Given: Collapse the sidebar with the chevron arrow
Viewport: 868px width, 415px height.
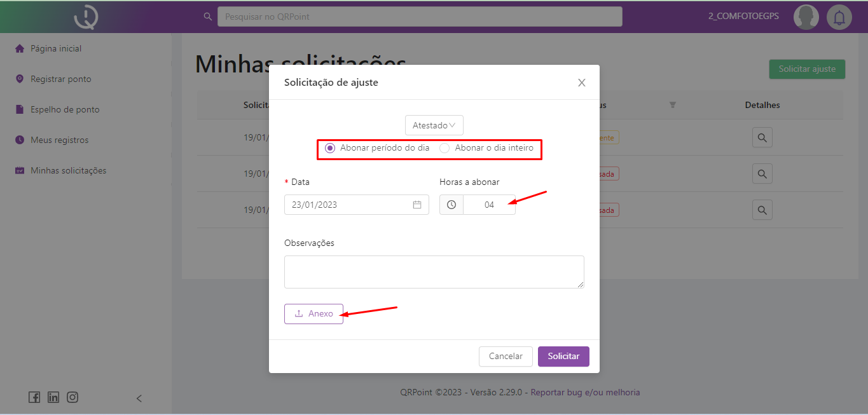Looking at the screenshot, I should (139, 398).
